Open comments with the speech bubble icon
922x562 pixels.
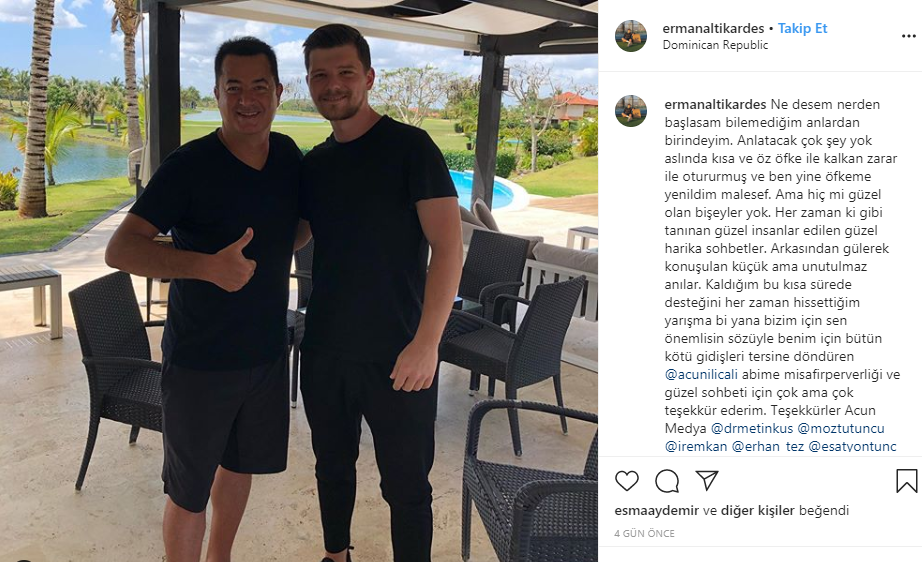pyautogui.click(x=667, y=481)
